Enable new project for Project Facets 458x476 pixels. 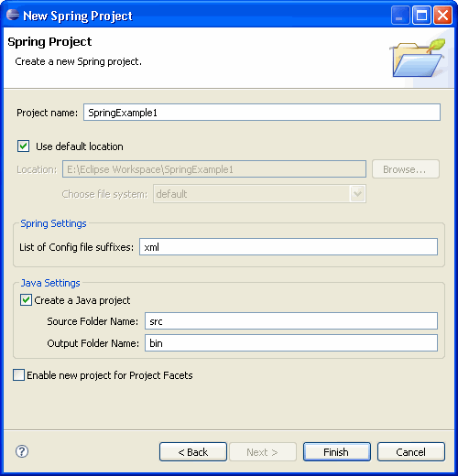[x=18, y=375]
